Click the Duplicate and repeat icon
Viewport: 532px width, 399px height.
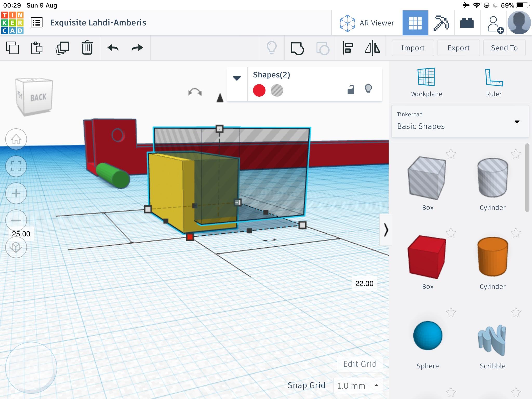62,48
